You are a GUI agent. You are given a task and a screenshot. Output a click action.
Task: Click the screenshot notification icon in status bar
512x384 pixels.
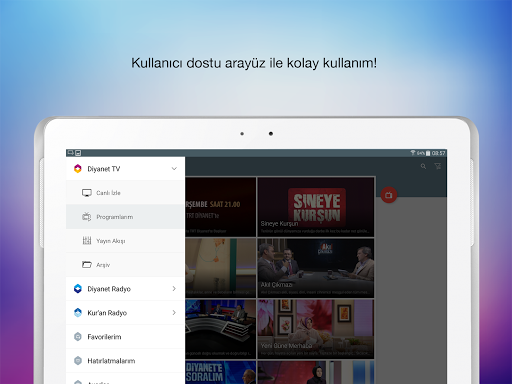point(78,153)
